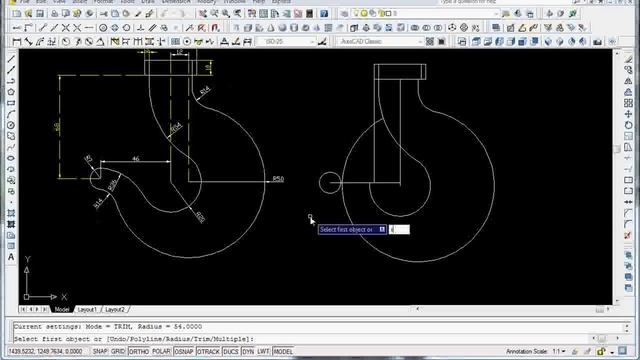Select the Polygon tool in Draw toolbar
This screenshot has width=640, height=360.
click(x=11, y=92)
